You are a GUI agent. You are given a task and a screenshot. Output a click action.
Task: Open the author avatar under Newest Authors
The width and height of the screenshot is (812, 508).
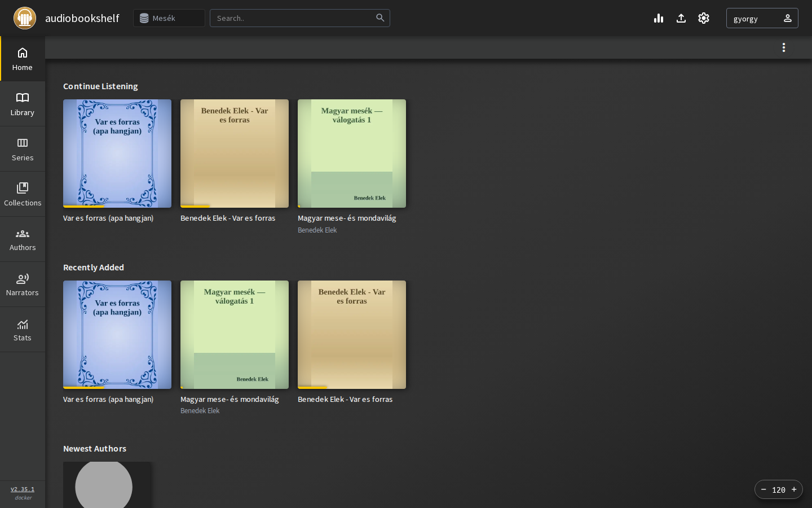tap(107, 485)
